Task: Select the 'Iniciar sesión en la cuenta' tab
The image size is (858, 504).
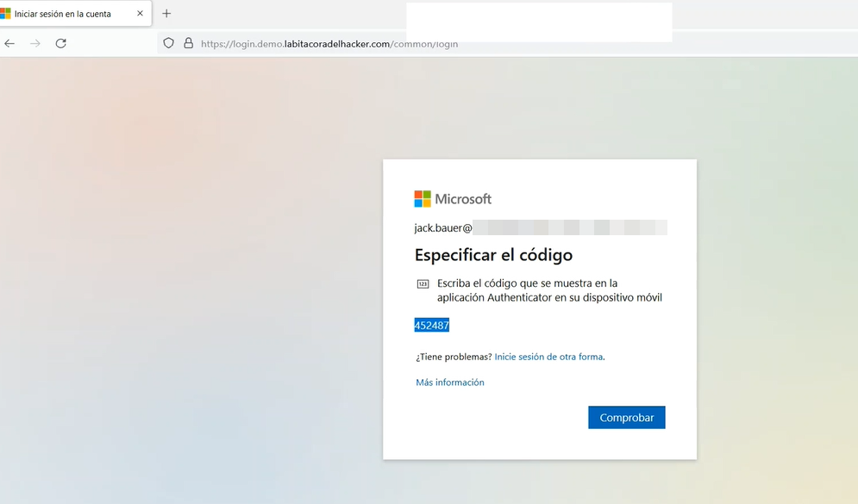Action: (x=75, y=14)
